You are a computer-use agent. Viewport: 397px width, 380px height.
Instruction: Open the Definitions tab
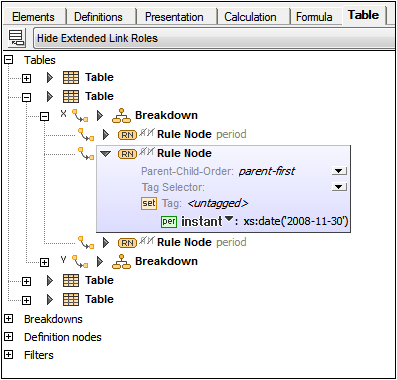98,17
